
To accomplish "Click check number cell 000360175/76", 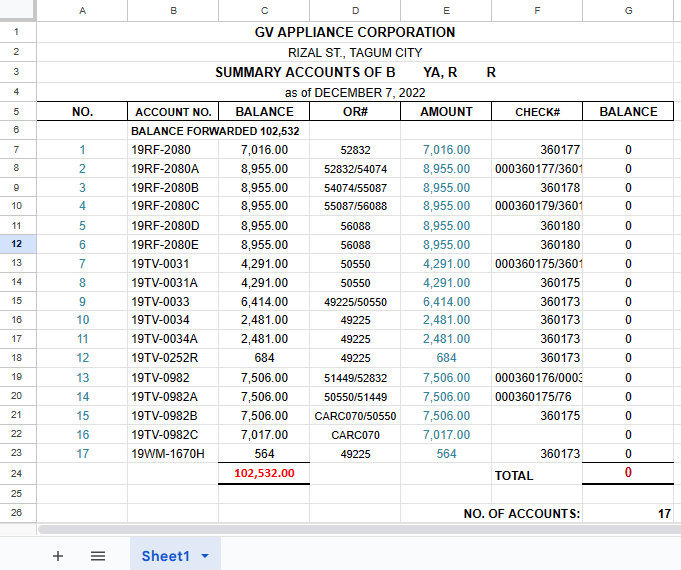I will pos(537,397).
